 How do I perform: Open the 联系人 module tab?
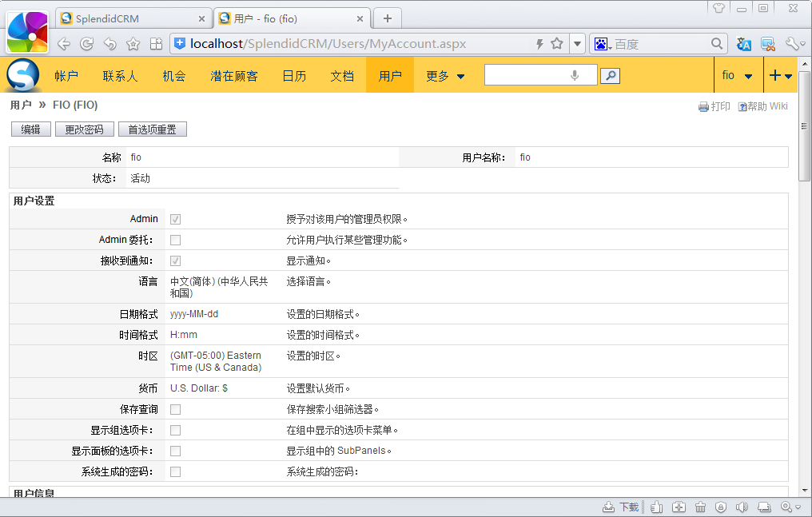(x=120, y=76)
